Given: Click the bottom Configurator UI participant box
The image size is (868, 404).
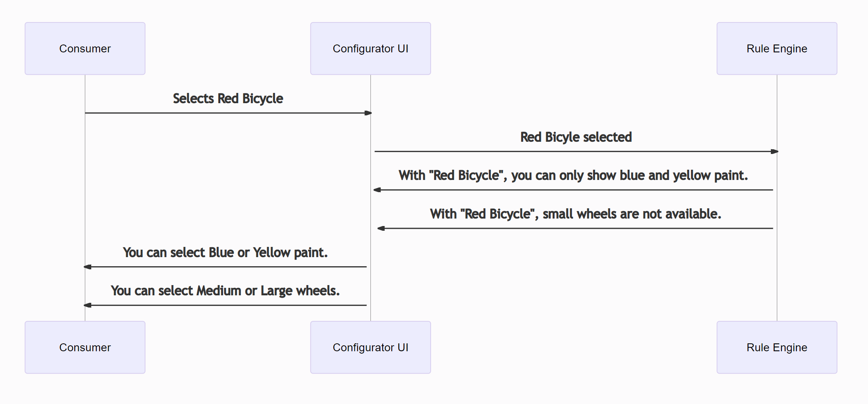Looking at the screenshot, I should pos(370,347).
